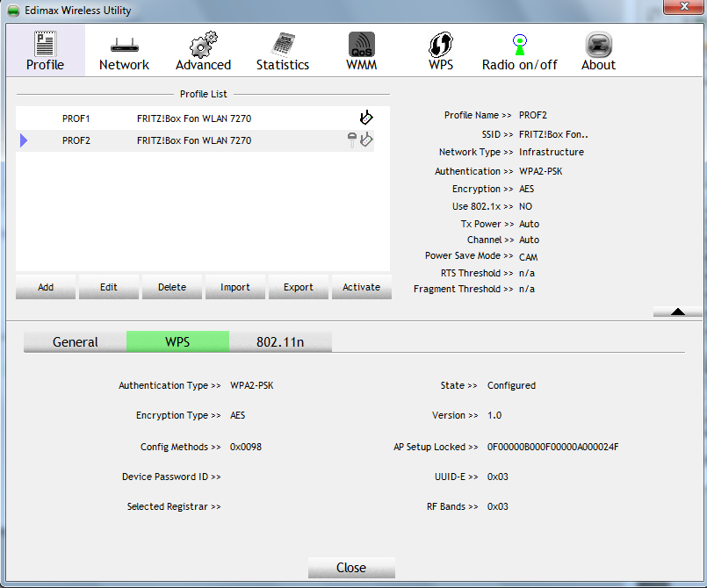This screenshot has width=707, height=588.
Task: Switch to the WPS status tab
Action: tap(177, 341)
